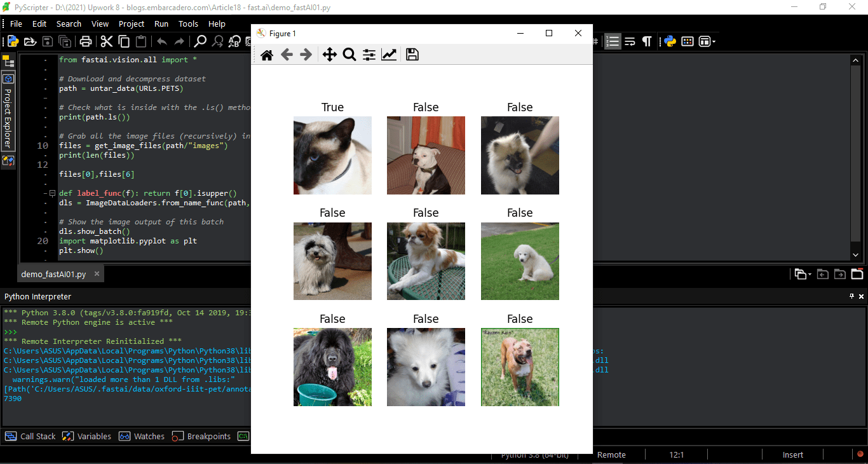868x464 pixels.
Task: Open the Tools menu
Action: (x=188, y=24)
